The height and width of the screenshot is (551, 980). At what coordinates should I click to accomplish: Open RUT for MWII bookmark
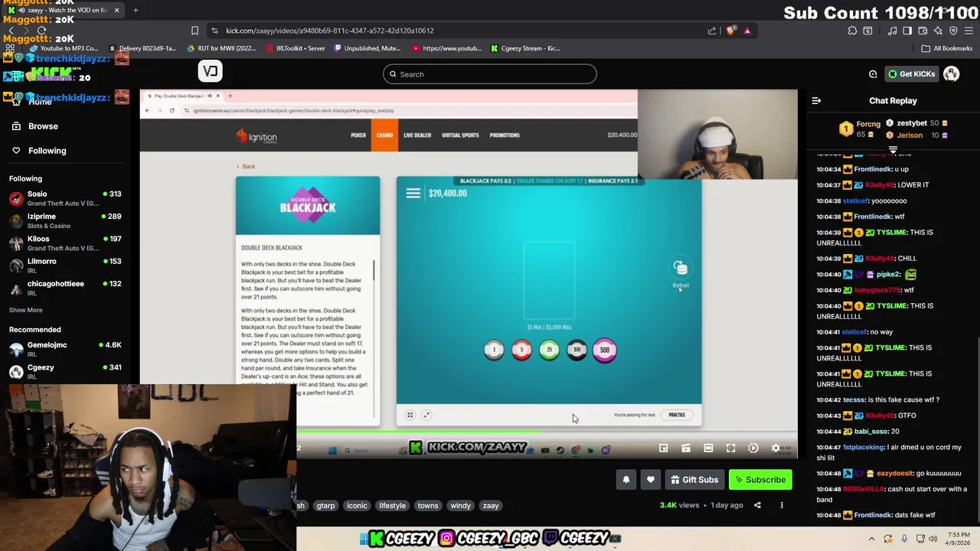(221, 48)
